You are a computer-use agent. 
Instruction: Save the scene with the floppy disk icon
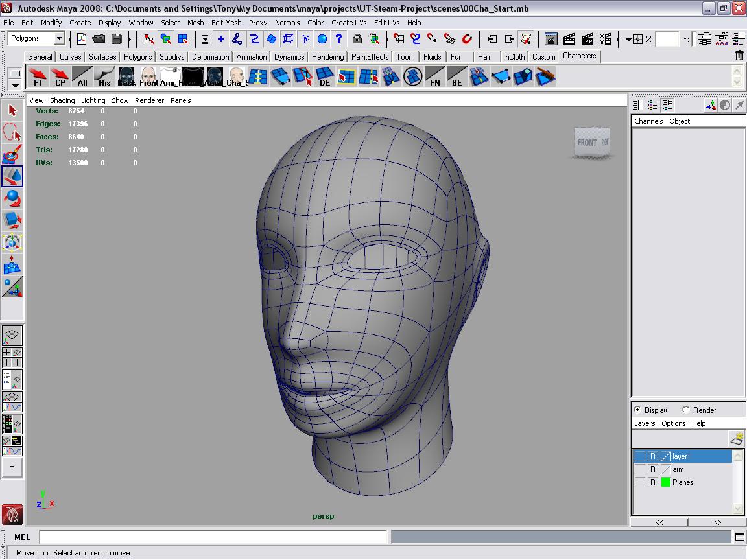[x=116, y=39]
